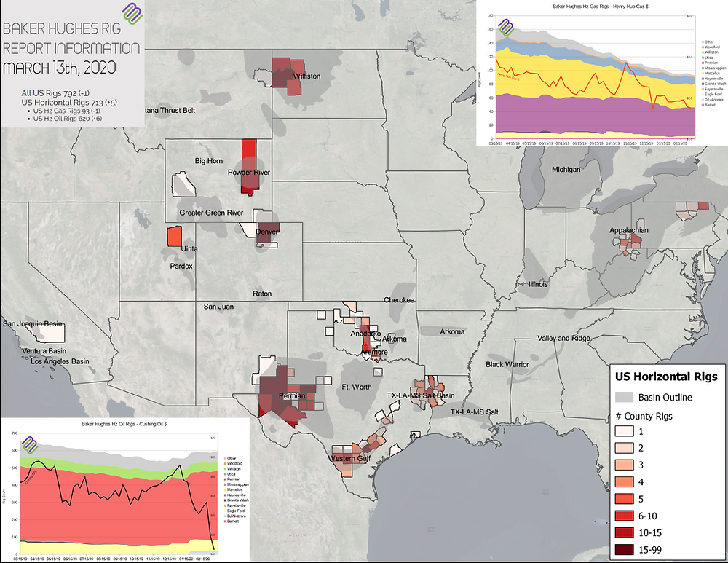This screenshot has width=728, height=563.
Task: Select the legend swatch for 1 county rig
Action: pyautogui.click(x=624, y=431)
